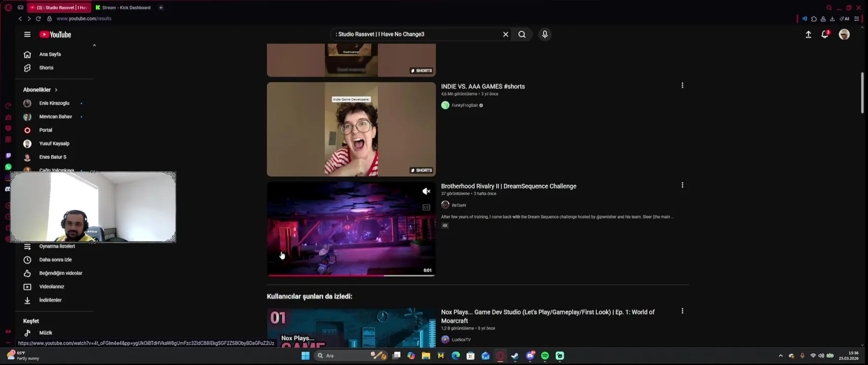Screen dimensions: 868x365
Task: Open Brotherhood Rivalry II video title
Action: (x=509, y=187)
